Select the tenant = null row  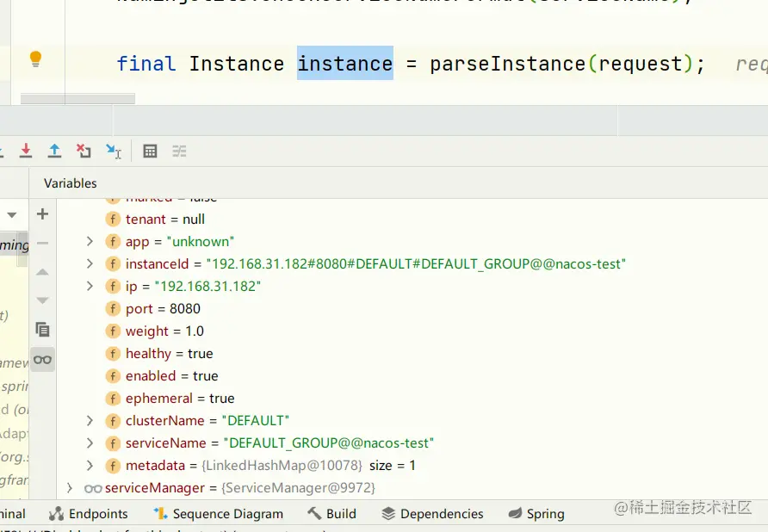(412, 219)
